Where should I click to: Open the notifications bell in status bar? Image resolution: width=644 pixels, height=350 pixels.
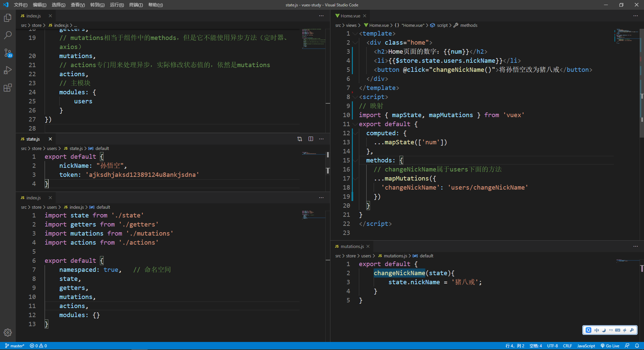637,346
